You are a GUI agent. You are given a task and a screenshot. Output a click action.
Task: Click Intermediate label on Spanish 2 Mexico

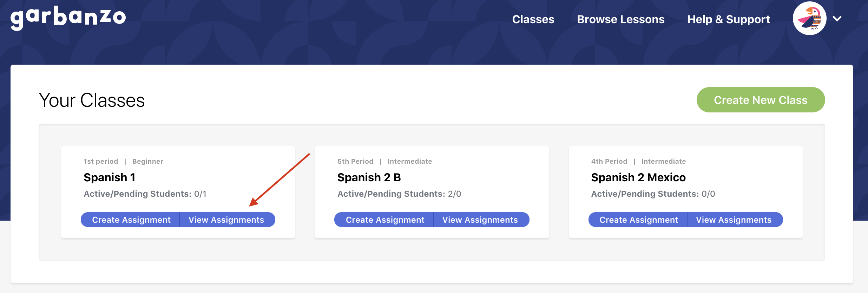tap(664, 161)
